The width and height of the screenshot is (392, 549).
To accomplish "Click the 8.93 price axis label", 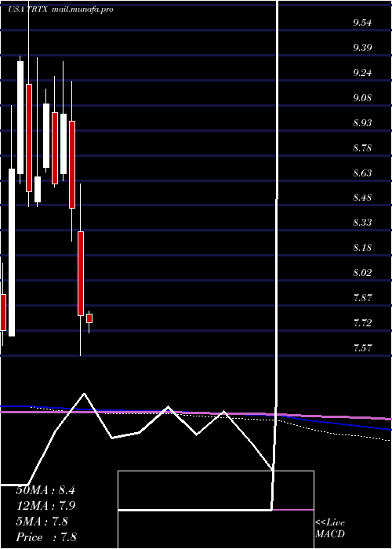I will [362, 123].
